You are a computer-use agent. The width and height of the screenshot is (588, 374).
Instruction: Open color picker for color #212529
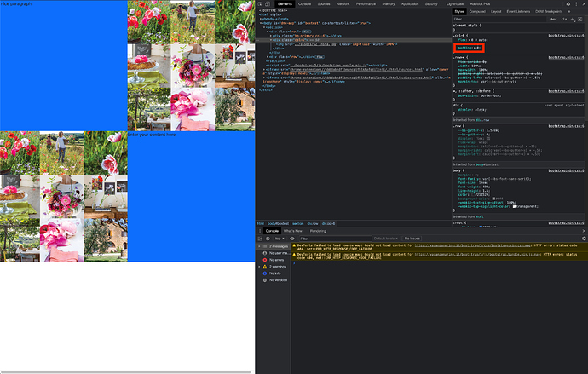point(473,194)
